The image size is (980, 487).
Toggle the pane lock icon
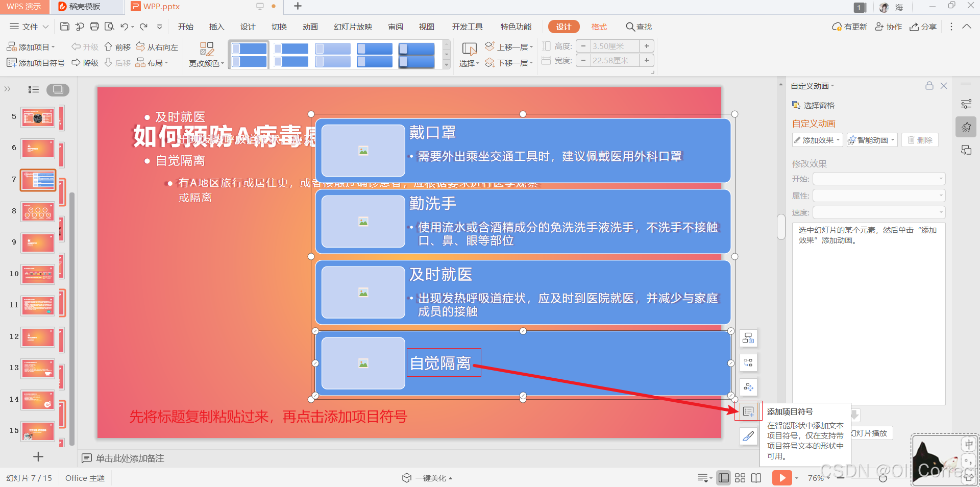pos(929,86)
